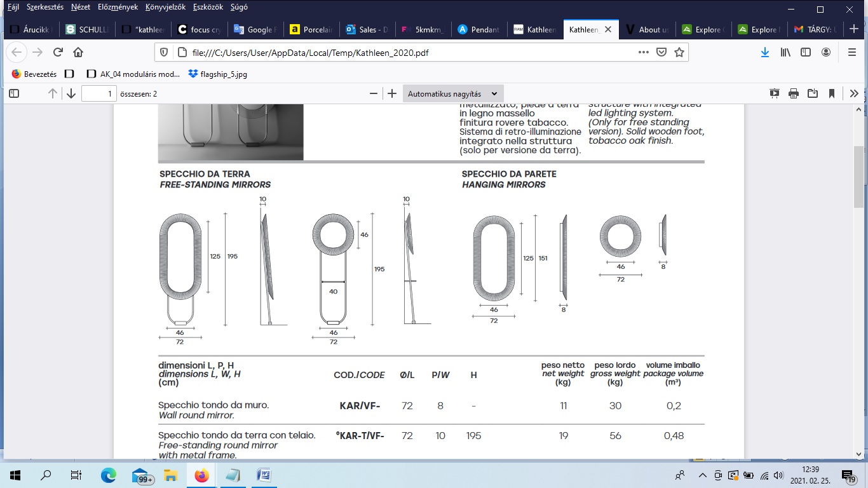Image resolution: width=868 pixels, height=488 pixels.
Task: Switch to the SCHULL tab
Action: tap(87, 29)
